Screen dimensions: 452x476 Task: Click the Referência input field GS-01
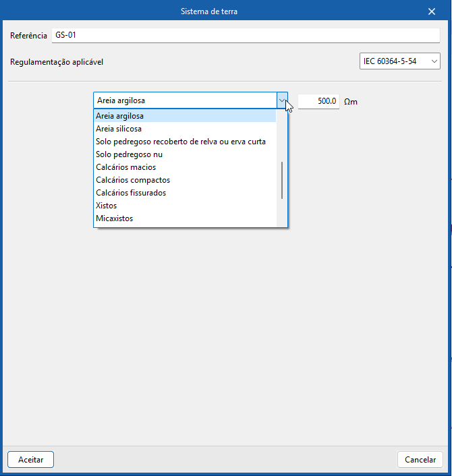246,36
